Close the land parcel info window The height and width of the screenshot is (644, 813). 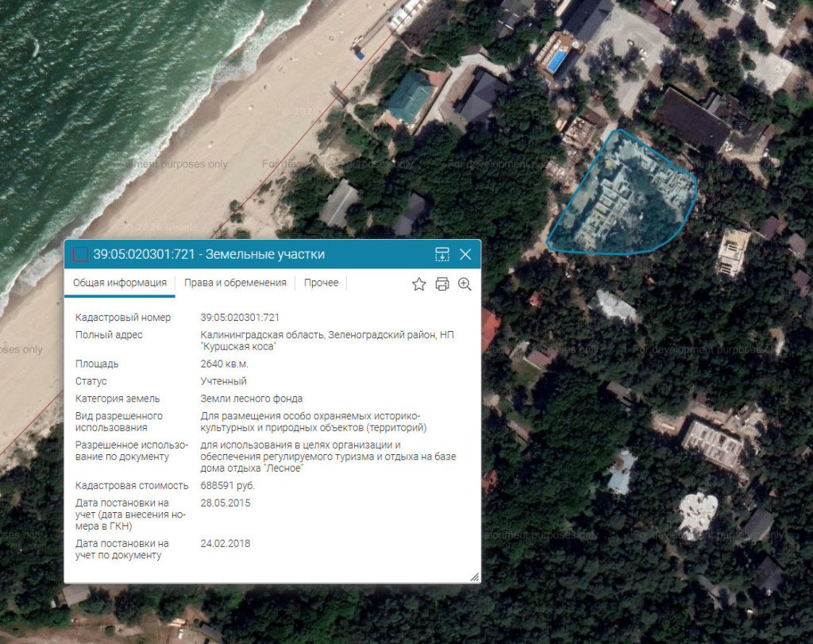tap(465, 254)
